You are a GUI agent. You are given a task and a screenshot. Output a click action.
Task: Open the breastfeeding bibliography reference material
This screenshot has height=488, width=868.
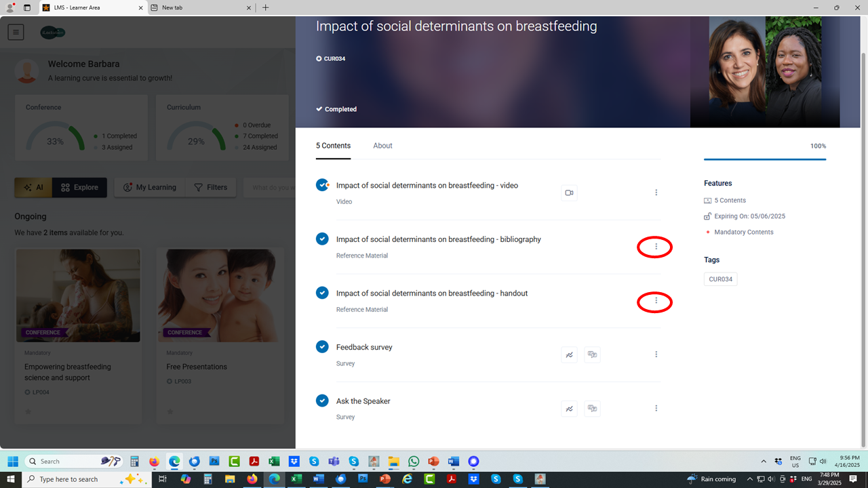439,239
